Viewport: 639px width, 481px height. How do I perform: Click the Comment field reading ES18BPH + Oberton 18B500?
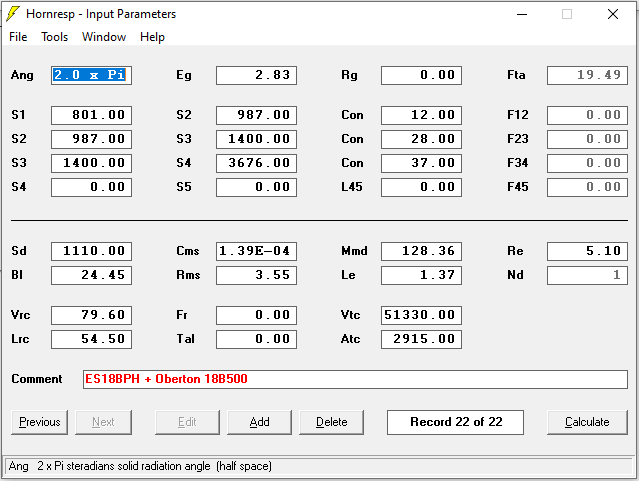click(x=355, y=380)
